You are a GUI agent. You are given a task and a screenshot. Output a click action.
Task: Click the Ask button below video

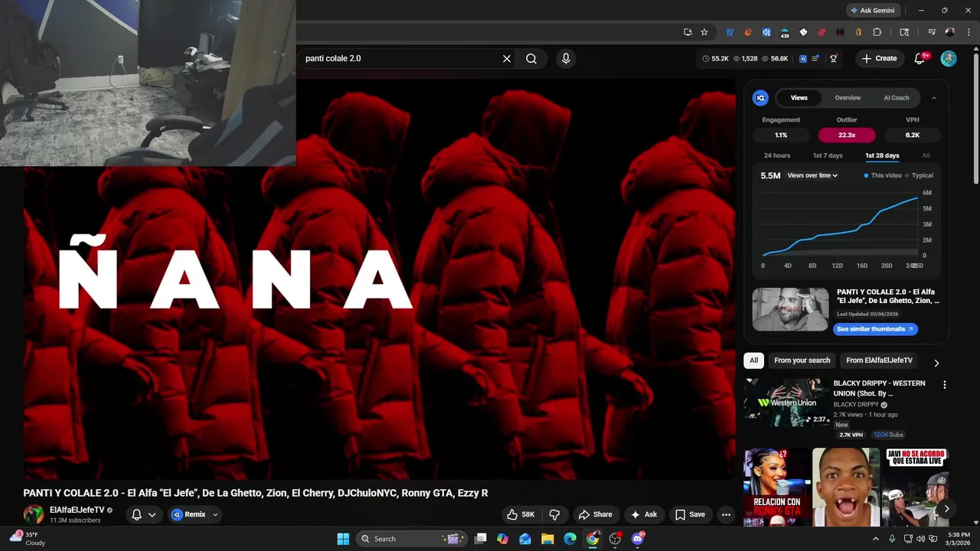pyautogui.click(x=644, y=514)
